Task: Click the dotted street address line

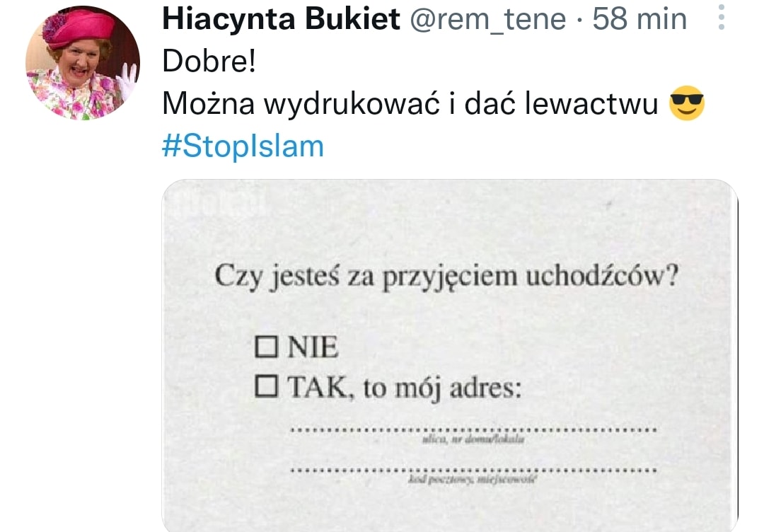Action: (x=473, y=429)
